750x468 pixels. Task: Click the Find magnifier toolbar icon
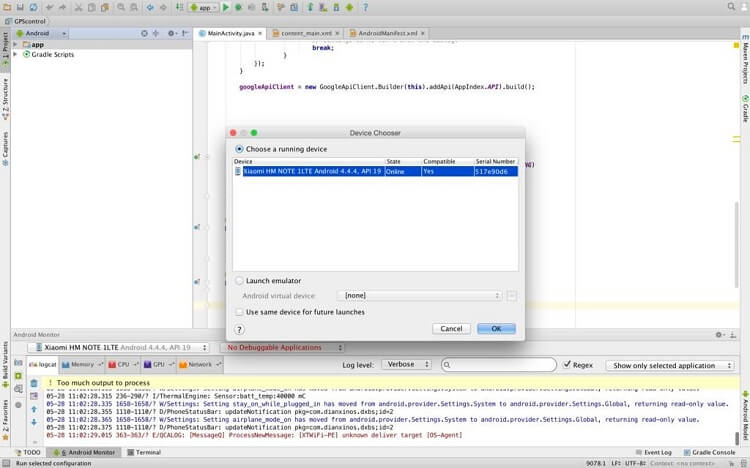click(121, 7)
